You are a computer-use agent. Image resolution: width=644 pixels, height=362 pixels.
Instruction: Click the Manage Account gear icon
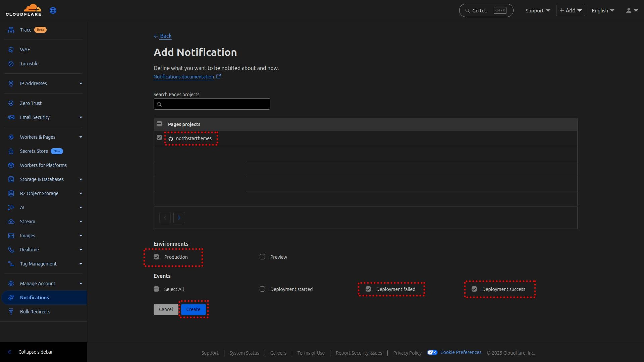(x=11, y=284)
